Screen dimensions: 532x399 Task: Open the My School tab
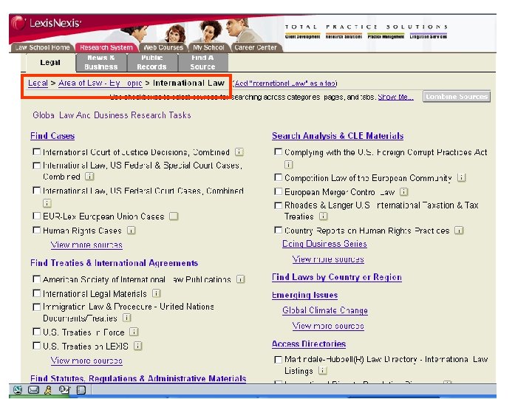point(208,47)
